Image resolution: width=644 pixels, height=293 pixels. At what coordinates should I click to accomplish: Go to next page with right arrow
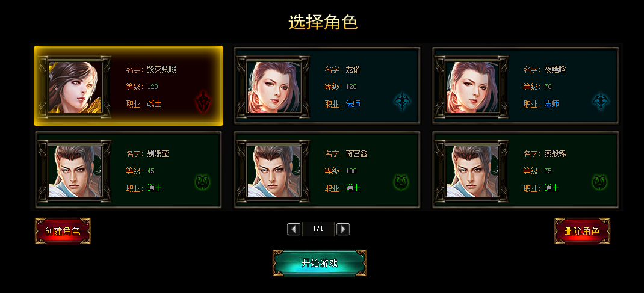343,229
